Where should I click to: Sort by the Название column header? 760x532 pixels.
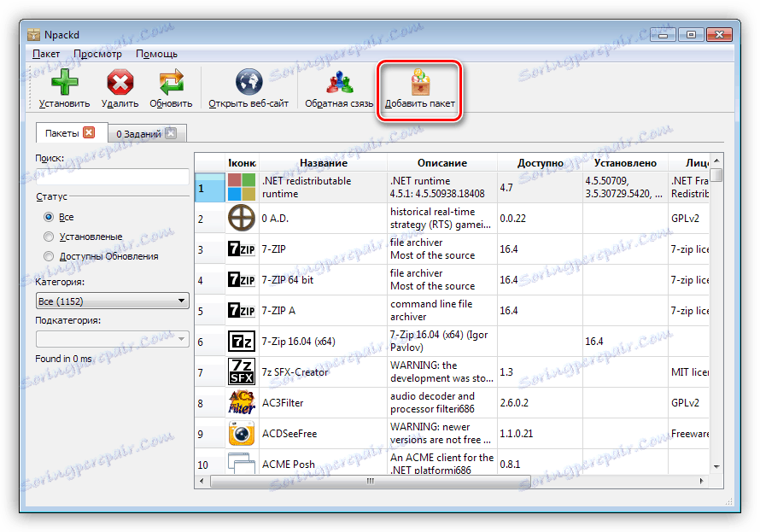coord(324,163)
